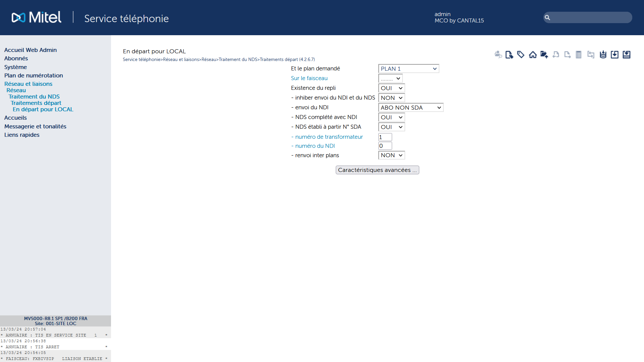This screenshot has height=362, width=644.
Task: Select 'Traitement du NDS' sidebar item
Action: tap(34, 97)
